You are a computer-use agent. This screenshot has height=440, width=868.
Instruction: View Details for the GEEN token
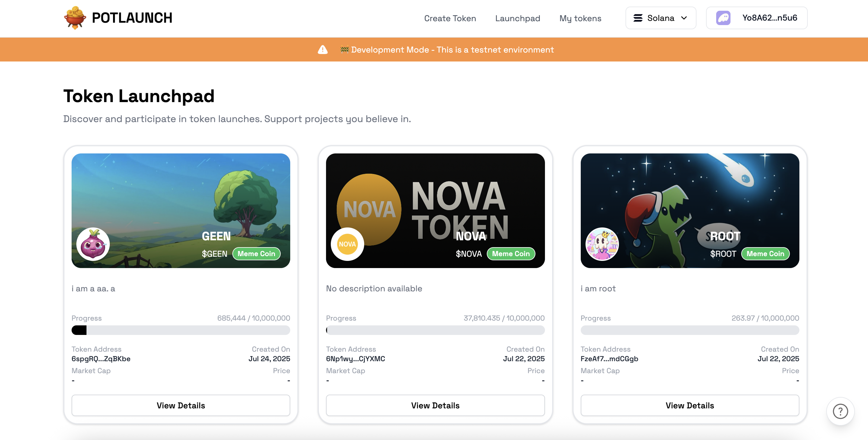click(x=180, y=405)
